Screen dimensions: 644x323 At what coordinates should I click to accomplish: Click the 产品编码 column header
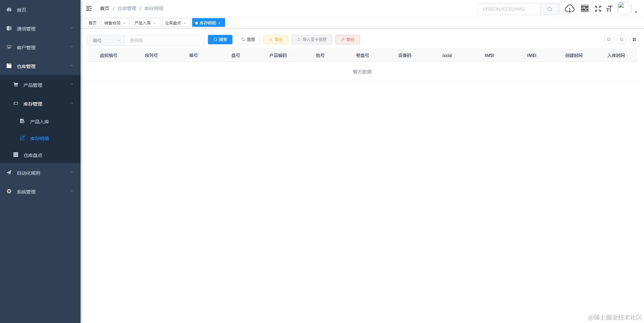(278, 55)
